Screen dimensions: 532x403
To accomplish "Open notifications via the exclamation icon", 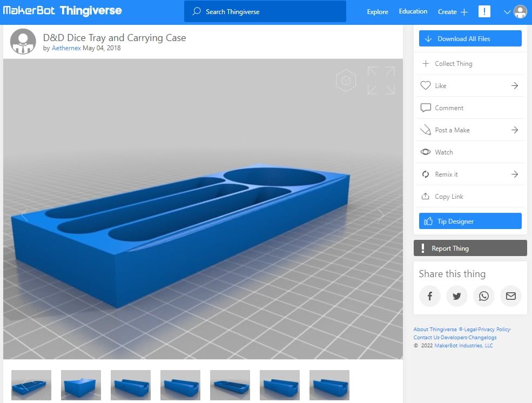I will pyautogui.click(x=484, y=11).
